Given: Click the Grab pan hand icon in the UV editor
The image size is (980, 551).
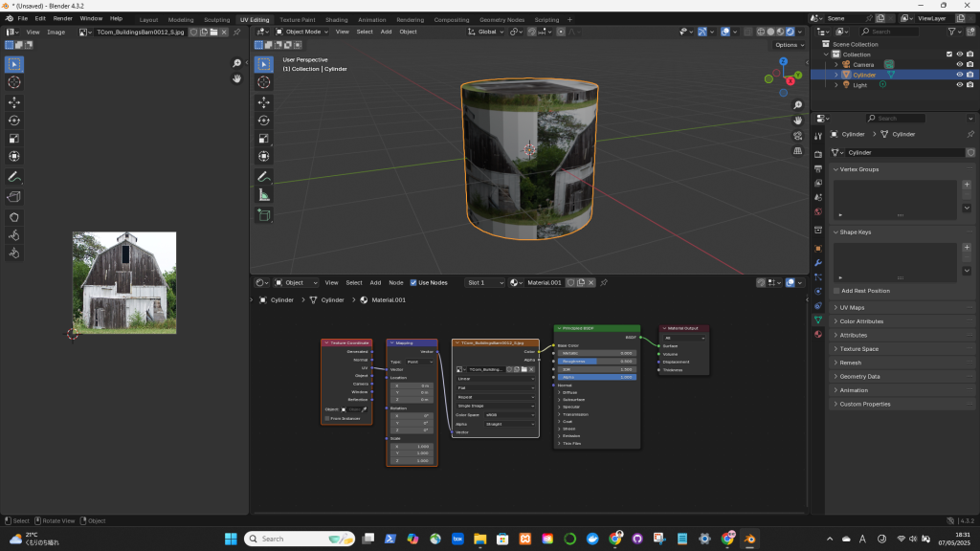Looking at the screenshot, I should 236,78.
